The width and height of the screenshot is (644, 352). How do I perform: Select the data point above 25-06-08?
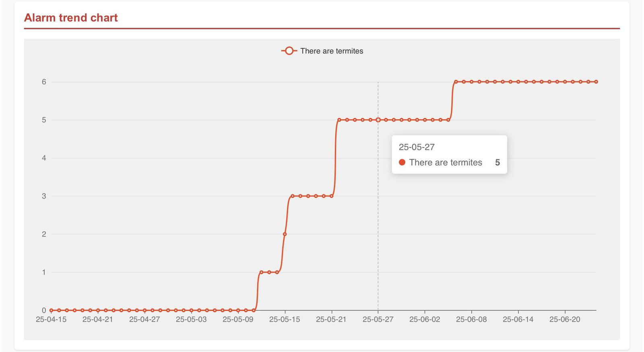pyautogui.click(x=471, y=82)
